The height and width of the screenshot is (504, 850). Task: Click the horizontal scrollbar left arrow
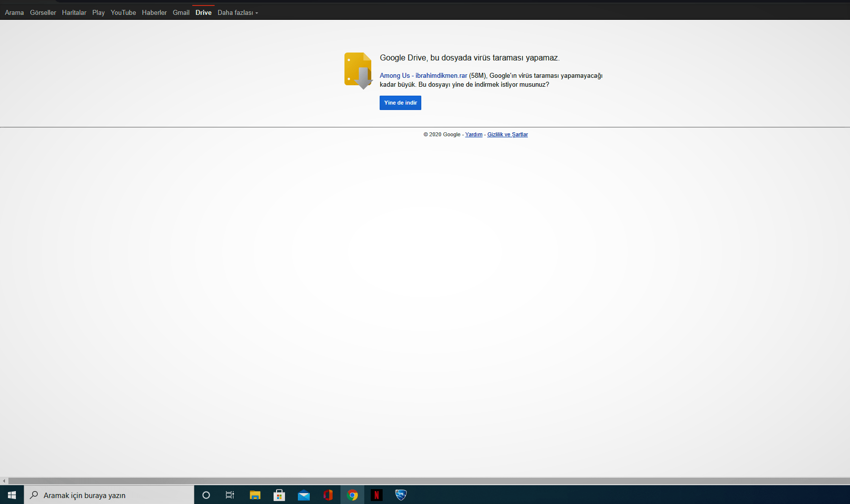pyautogui.click(x=4, y=481)
